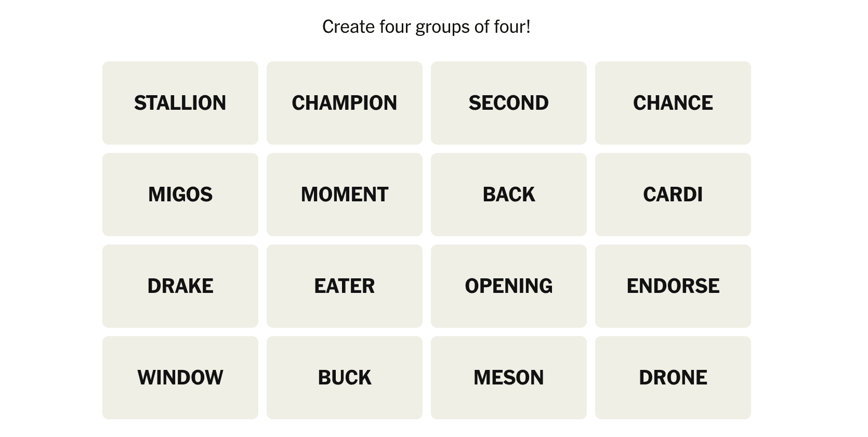
Task: Mark the card reading MIGOS
Action: [180, 195]
